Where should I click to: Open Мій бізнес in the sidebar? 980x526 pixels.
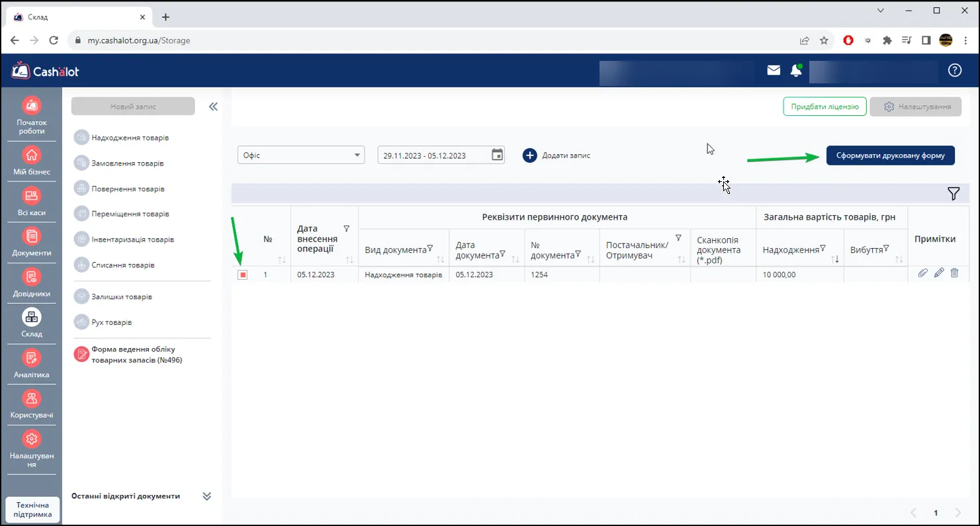[x=32, y=162]
